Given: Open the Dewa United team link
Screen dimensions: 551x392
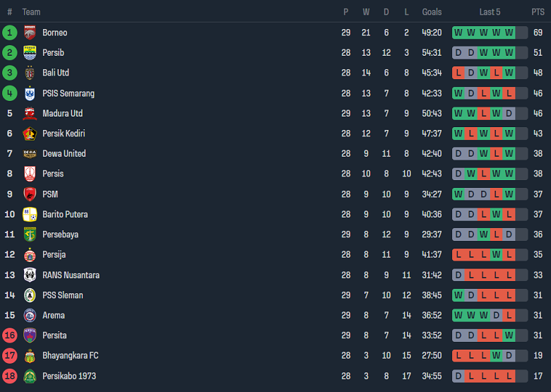Looking at the screenshot, I should coord(64,153).
